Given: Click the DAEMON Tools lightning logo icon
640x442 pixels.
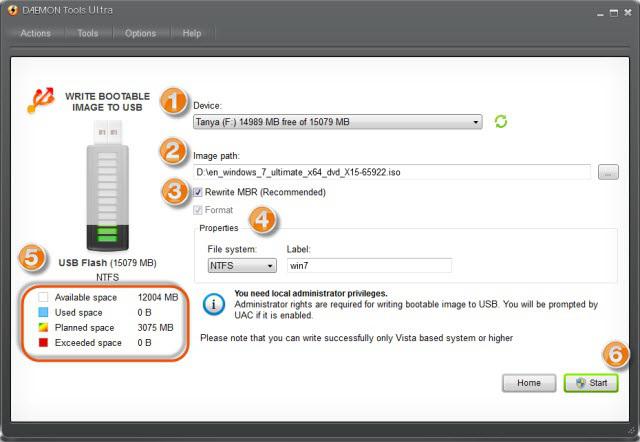Looking at the screenshot, I should pyautogui.click(x=13, y=10).
